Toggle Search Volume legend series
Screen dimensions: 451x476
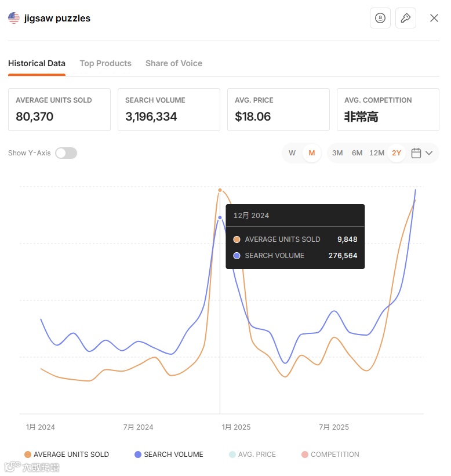(169, 455)
